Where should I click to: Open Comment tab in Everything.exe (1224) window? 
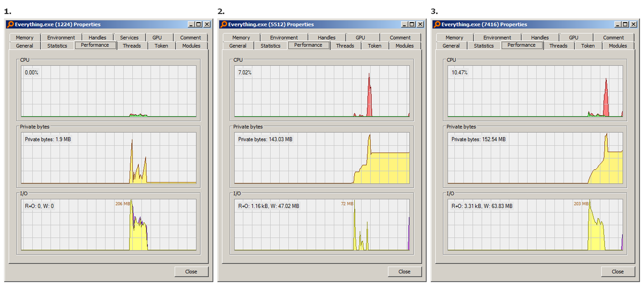coord(190,37)
